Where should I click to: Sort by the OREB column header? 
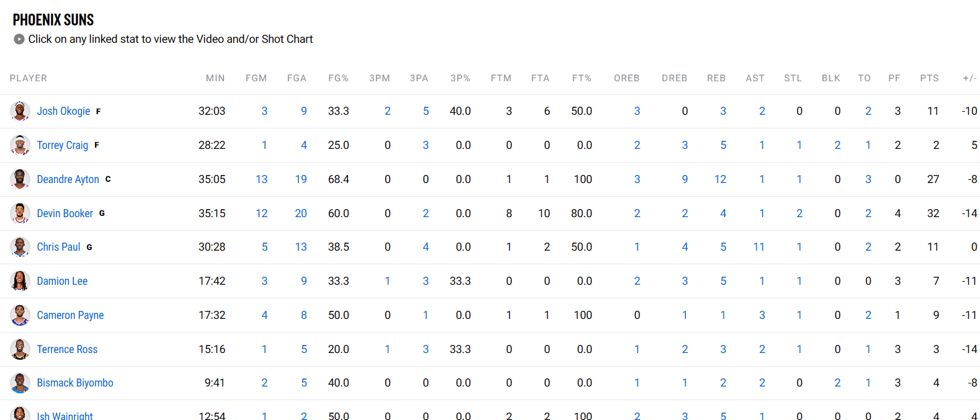click(626, 78)
